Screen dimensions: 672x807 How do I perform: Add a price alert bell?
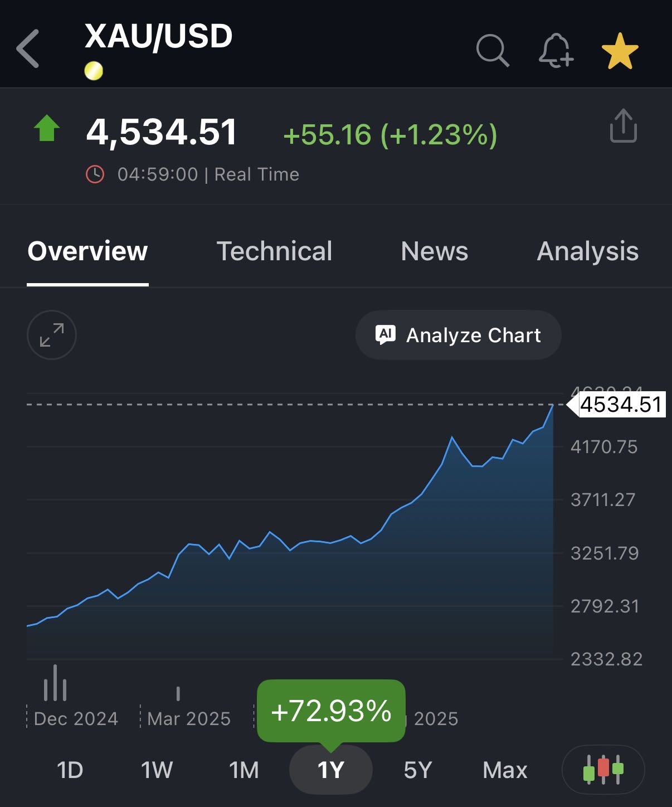tap(556, 51)
